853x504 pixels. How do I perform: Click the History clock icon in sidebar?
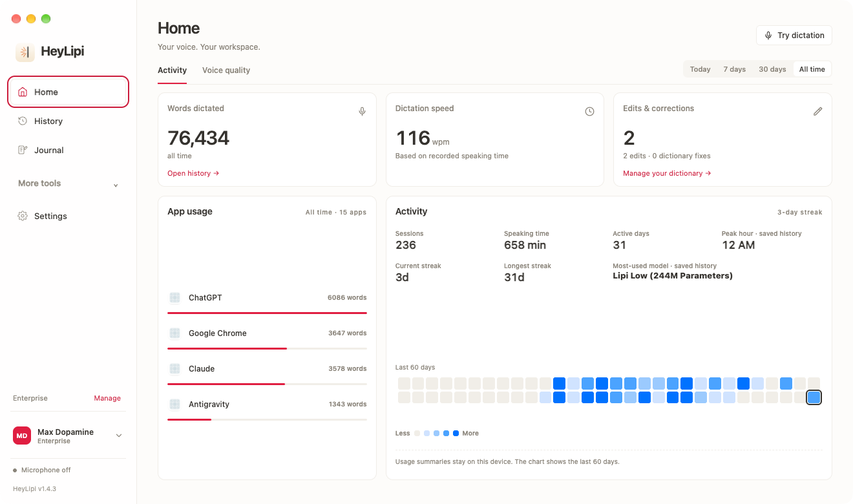(x=23, y=121)
